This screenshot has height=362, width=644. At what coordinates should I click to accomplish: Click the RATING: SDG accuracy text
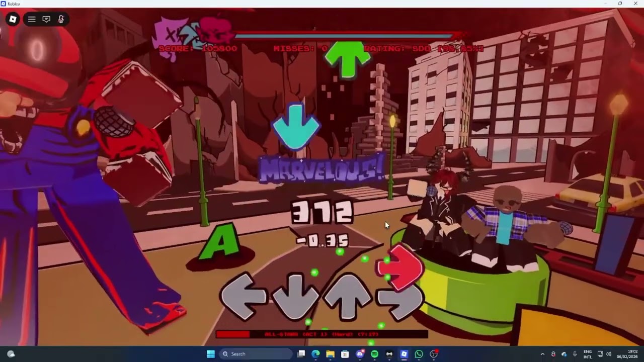424,48
